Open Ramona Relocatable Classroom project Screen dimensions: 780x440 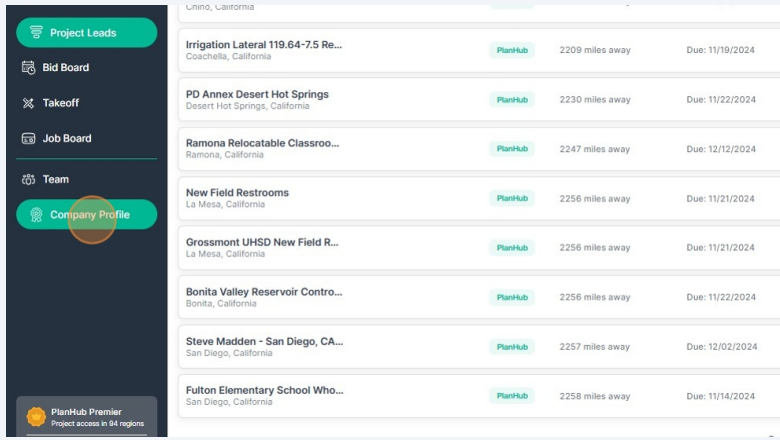(479, 149)
